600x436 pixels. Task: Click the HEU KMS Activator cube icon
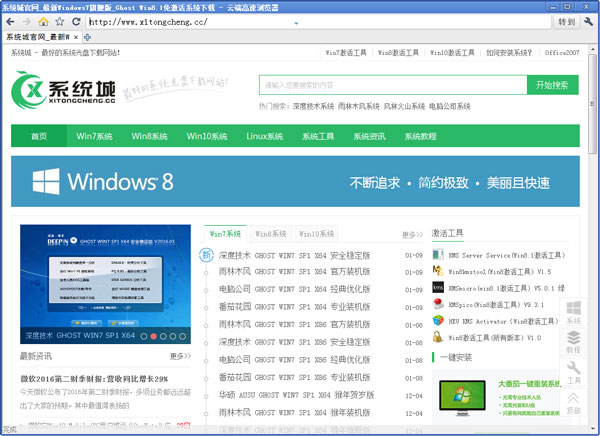click(438, 320)
